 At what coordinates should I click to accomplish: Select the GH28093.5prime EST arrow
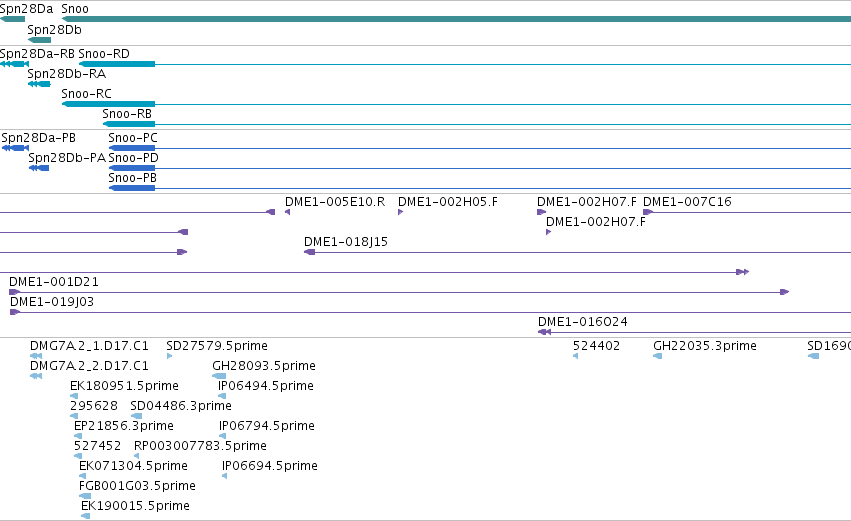tap(219, 376)
